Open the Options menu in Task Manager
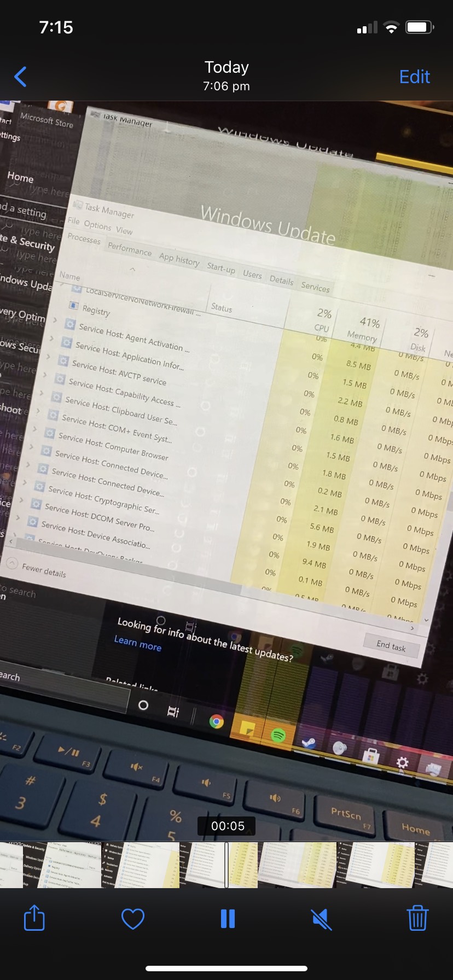 (97, 225)
